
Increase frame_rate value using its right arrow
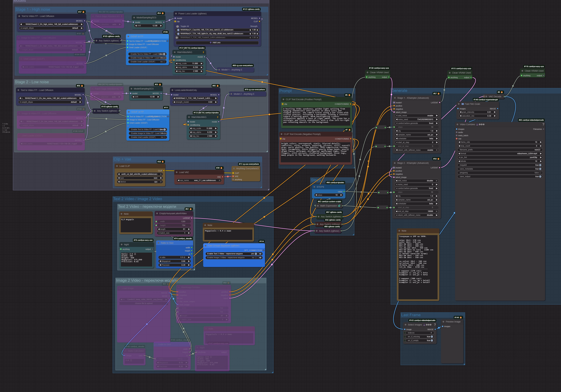(x=541, y=142)
